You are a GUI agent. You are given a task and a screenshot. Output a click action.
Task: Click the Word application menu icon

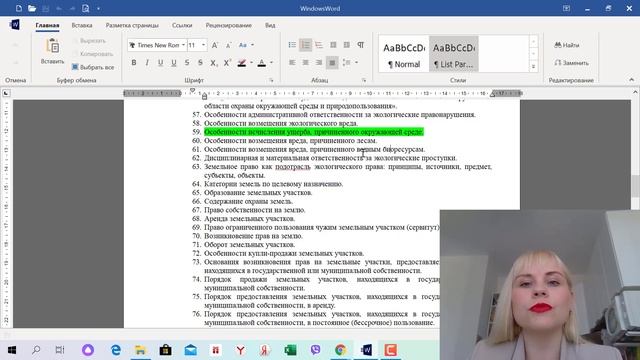(x=14, y=25)
